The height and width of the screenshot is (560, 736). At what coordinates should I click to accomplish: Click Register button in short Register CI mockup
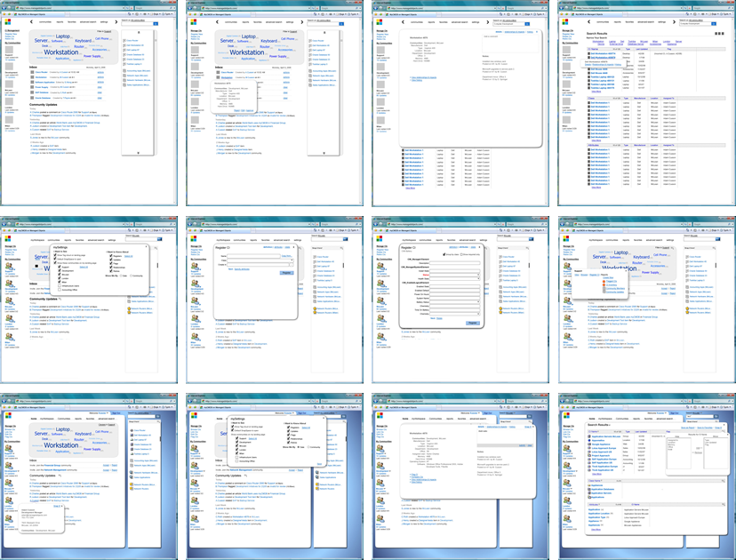[286, 273]
